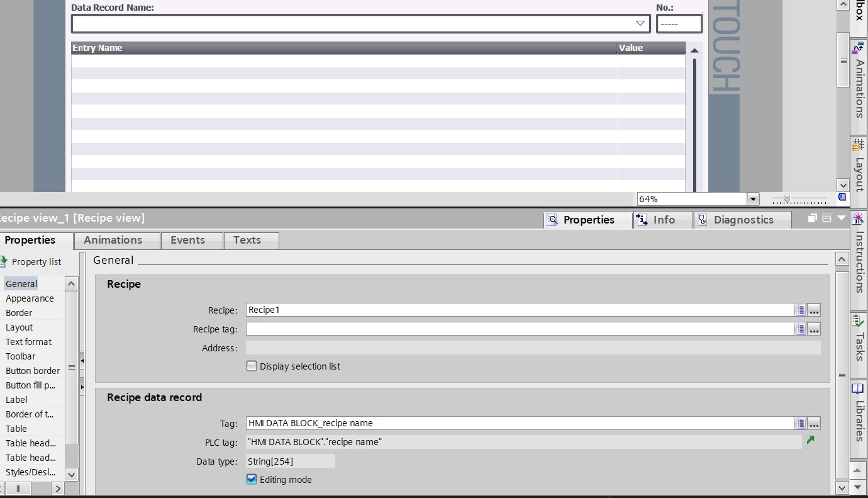Select General in the property list

[21, 284]
